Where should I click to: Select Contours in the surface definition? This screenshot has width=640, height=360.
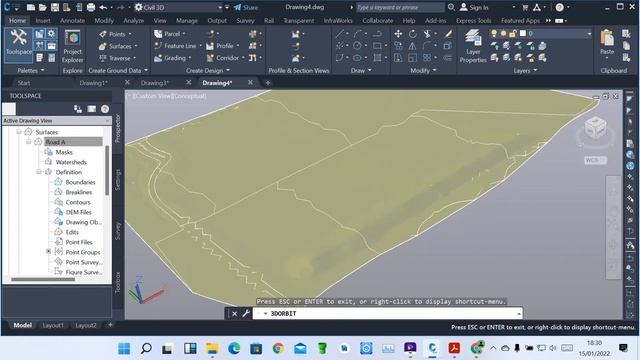(78, 202)
